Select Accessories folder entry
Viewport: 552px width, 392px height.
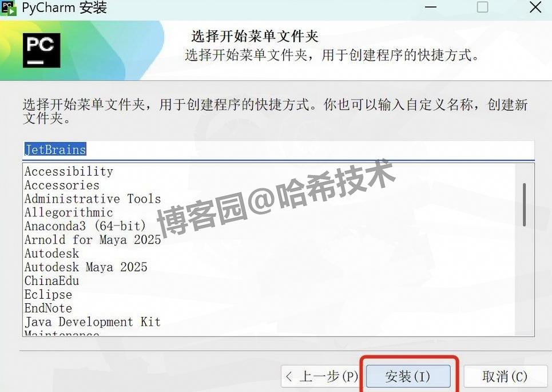(62, 185)
